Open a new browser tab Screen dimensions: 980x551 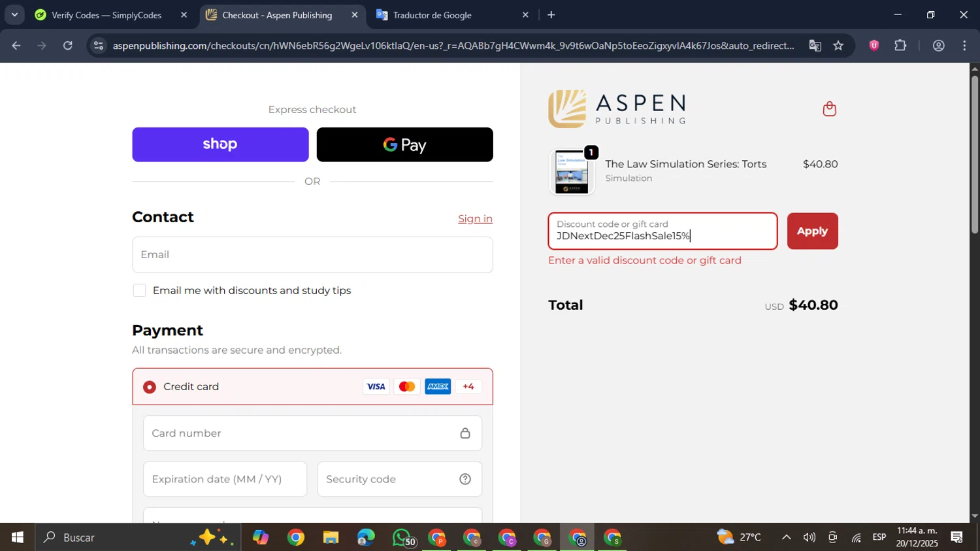[x=551, y=15]
